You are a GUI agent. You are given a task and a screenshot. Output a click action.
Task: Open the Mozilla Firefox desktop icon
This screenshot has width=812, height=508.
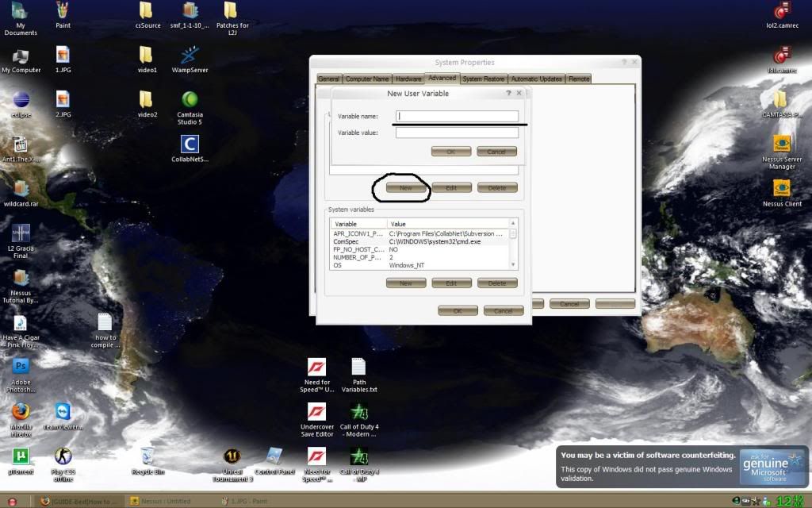pyautogui.click(x=21, y=412)
